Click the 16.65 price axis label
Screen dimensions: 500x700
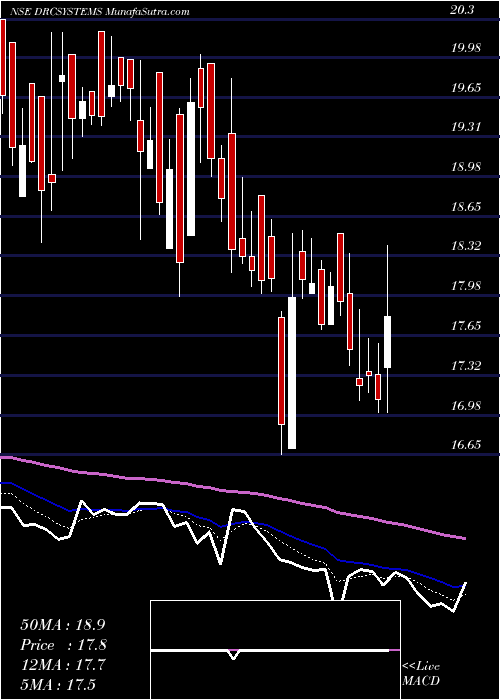tap(466, 445)
